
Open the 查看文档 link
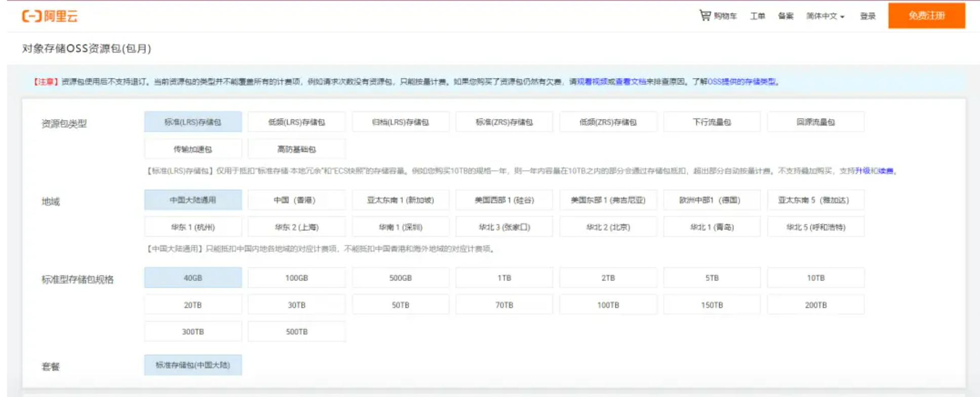point(631,82)
